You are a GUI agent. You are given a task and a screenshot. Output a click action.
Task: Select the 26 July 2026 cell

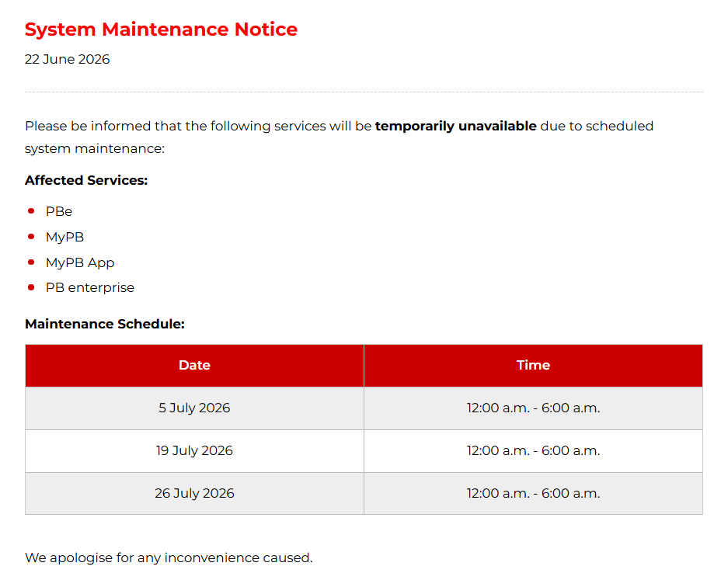coord(194,493)
